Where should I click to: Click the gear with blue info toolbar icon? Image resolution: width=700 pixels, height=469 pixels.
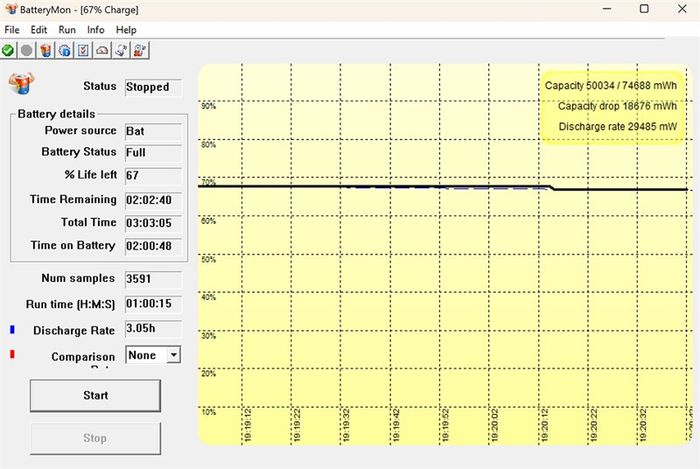(64, 50)
